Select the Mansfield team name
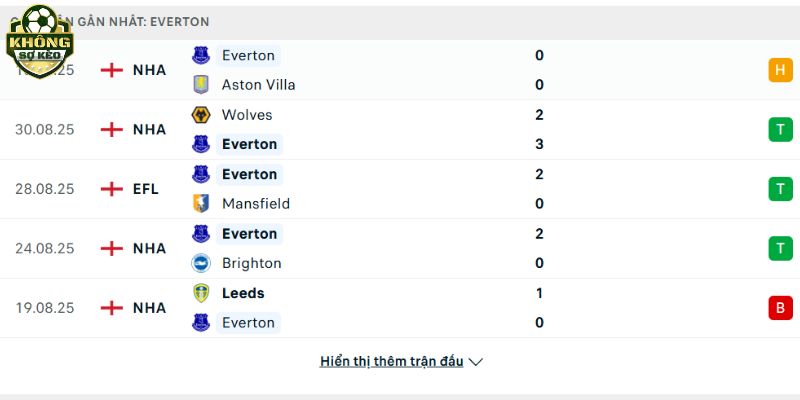800x400 pixels. [256, 204]
